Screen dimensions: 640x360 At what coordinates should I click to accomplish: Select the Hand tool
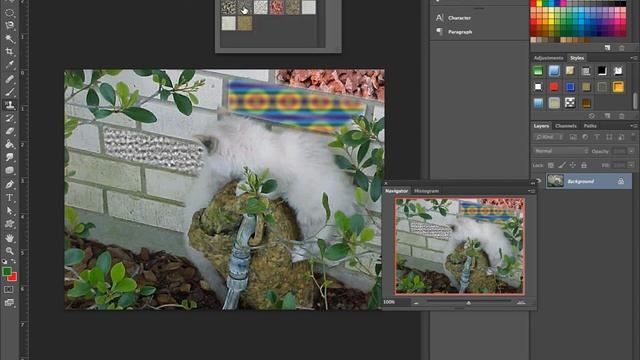[9, 238]
